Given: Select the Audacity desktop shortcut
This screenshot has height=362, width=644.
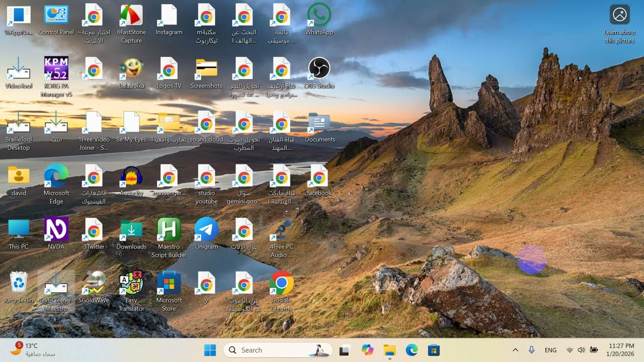Looking at the screenshot, I should pyautogui.click(x=131, y=180).
